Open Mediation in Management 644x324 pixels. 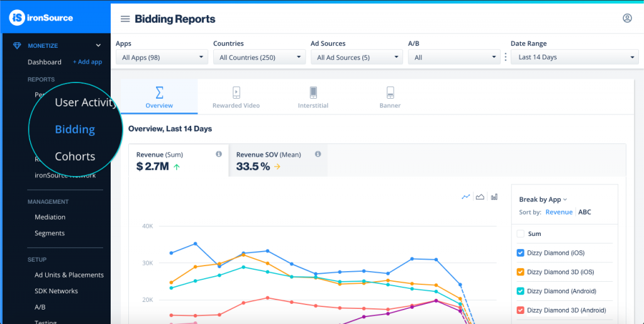[50, 217]
